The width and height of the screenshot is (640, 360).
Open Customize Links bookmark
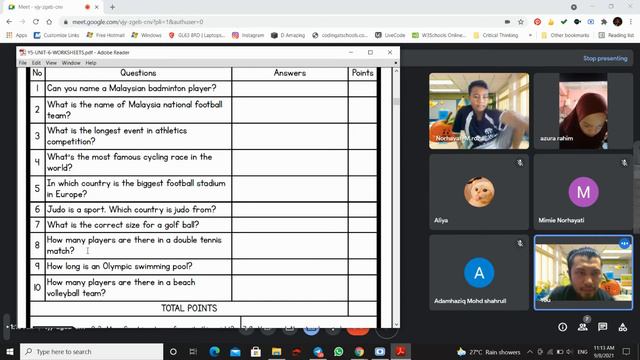56,36
